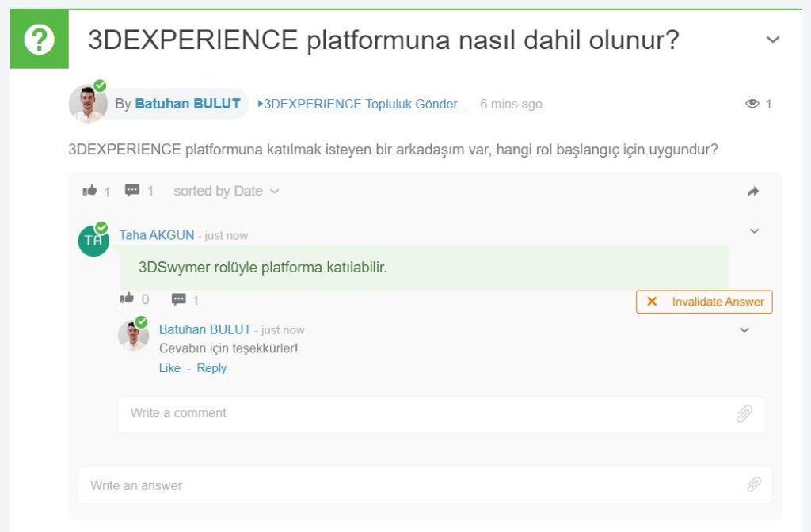Expand the question options chevron by title
Screen dimensions: 811x532
pos(773,40)
